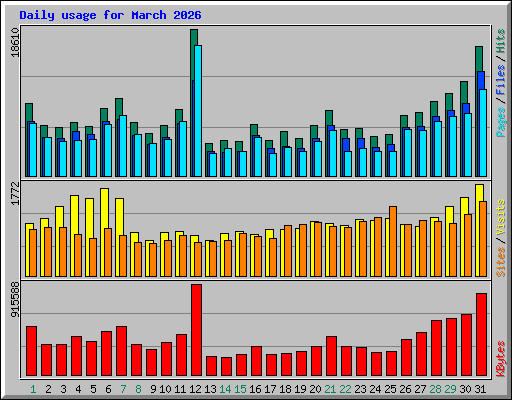Select the day 13 label on x-axis
This screenshot has height=400, width=512.
210,389
